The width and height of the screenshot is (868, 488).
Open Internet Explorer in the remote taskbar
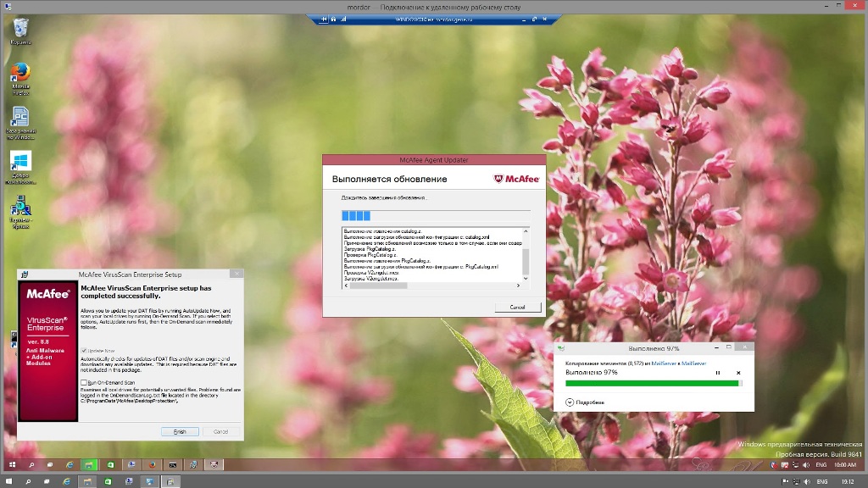point(70,464)
